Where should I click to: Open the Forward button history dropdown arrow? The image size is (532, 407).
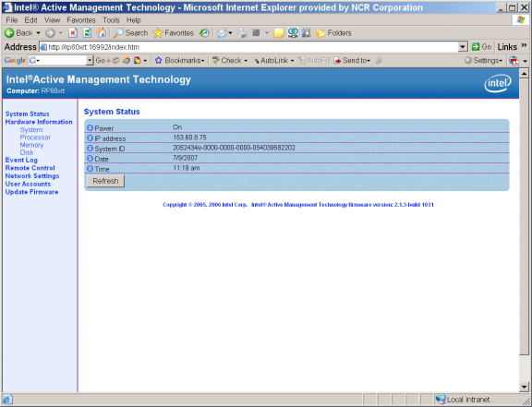pyautogui.click(x=61, y=33)
